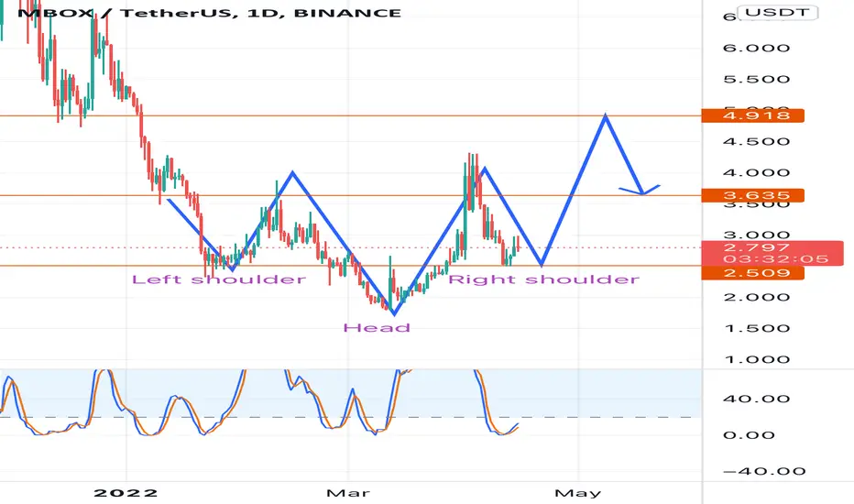Viewport: 854px width, 504px height.
Task: Click the 'Right shoulder' text annotation
Action: point(543,279)
